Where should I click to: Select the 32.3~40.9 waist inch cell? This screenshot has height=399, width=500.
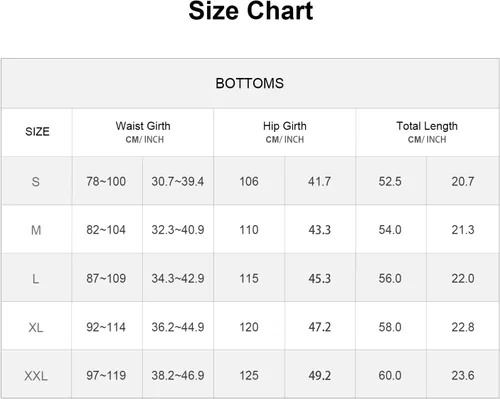tap(178, 230)
